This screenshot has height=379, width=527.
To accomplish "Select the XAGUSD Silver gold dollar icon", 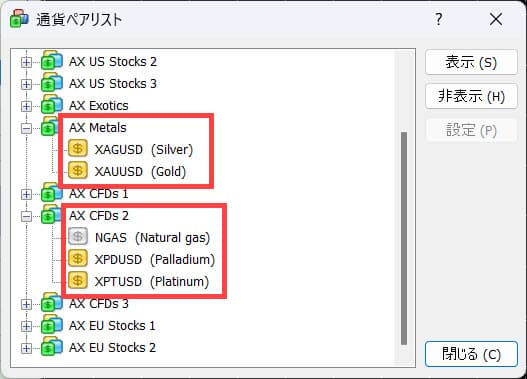I will coord(78,149).
